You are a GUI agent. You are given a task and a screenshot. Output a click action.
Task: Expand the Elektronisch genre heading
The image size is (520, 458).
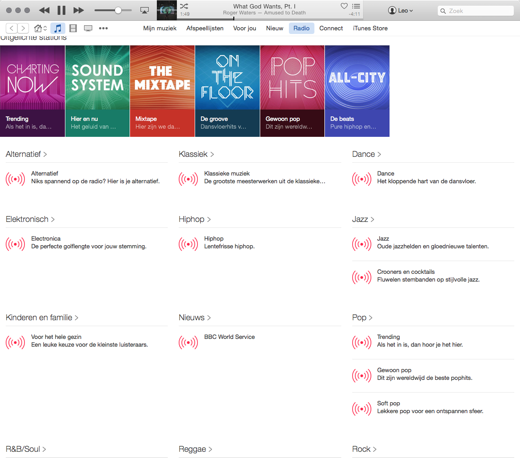click(30, 219)
